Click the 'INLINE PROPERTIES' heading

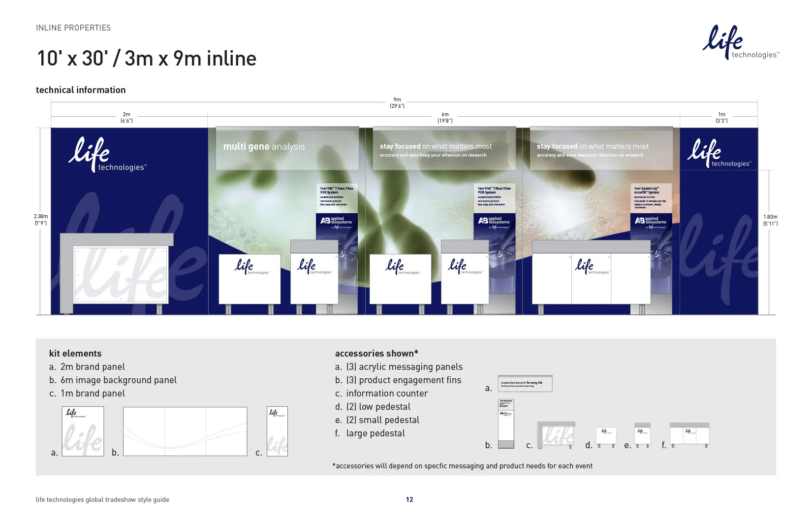pyautogui.click(x=73, y=28)
